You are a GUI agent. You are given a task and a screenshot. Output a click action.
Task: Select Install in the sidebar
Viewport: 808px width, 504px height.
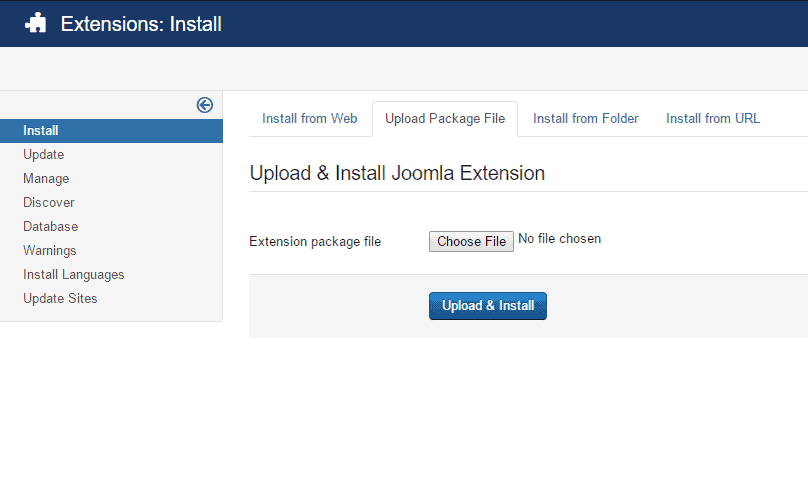point(41,131)
